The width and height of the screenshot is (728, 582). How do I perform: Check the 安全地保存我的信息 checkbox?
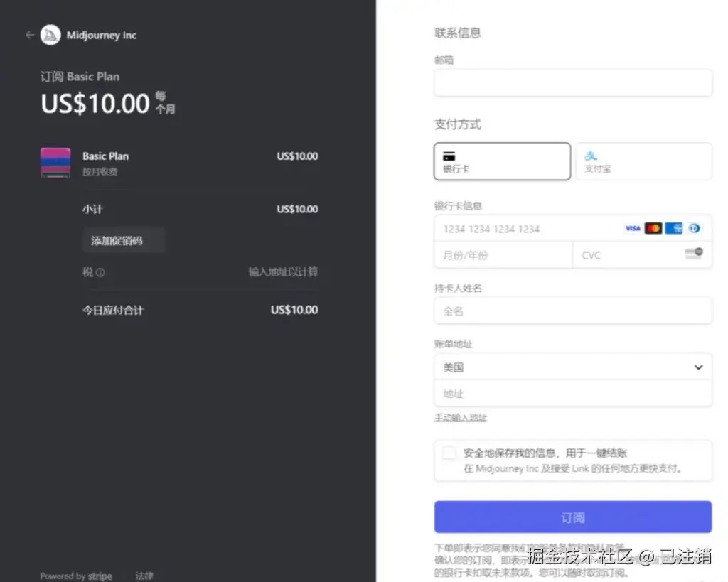point(449,453)
